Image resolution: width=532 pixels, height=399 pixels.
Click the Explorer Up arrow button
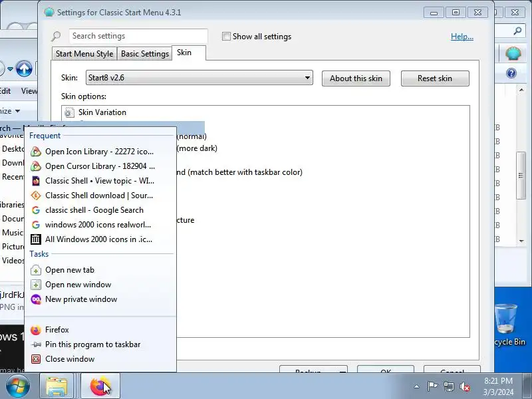24,68
